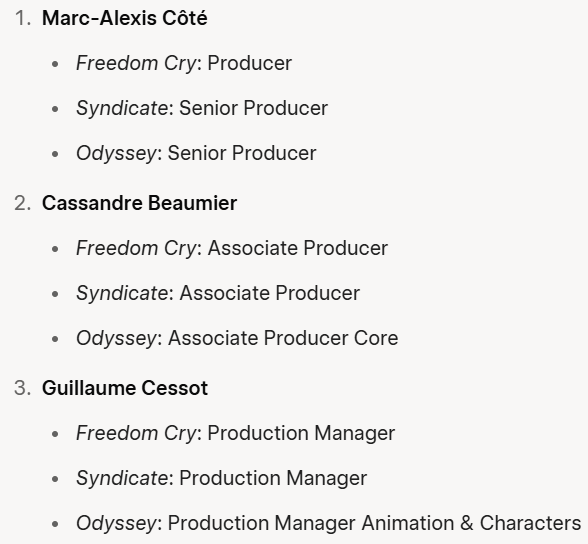
Task: Click Syndicate: Associate Producer line
Action: pyautogui.click(x=218, y=293)
